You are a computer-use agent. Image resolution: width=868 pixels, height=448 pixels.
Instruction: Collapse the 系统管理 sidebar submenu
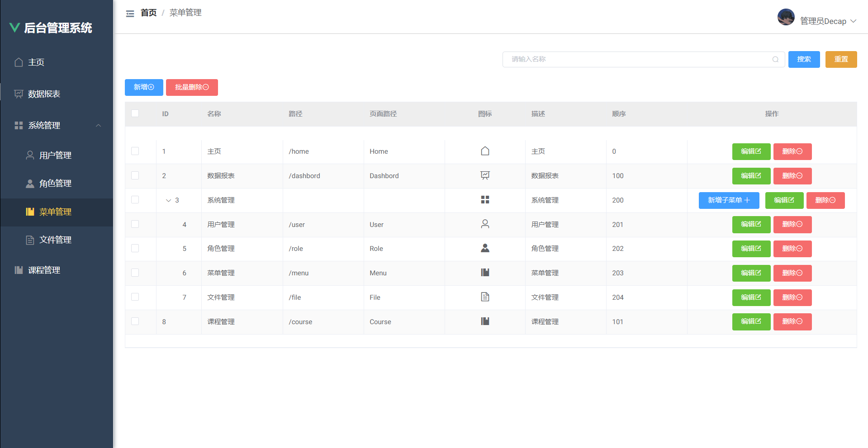(x=99, y=125)
